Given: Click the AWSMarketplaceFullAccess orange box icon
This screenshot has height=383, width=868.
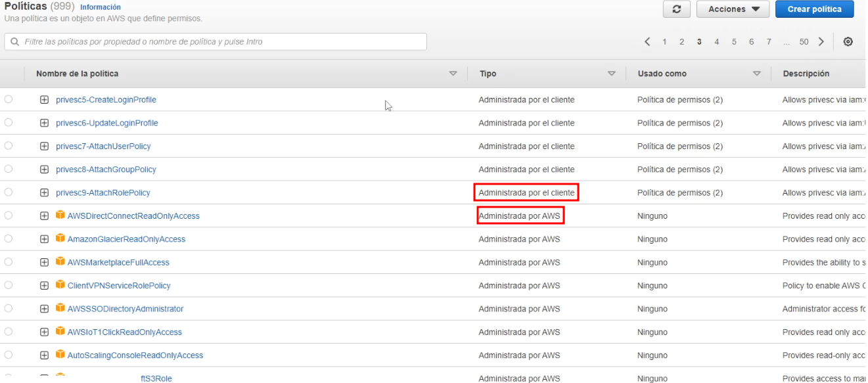Looking at the screenshot, I should 60,262.
